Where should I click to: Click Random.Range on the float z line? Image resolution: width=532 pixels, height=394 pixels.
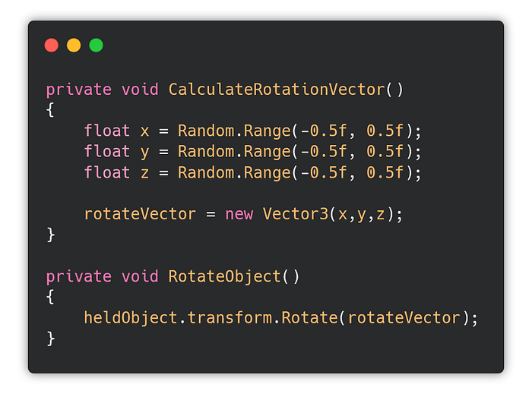click(x=234, y=172)
